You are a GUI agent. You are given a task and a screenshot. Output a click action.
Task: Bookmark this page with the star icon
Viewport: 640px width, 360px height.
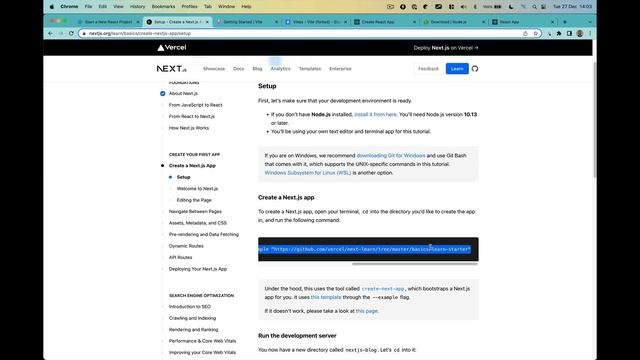pyautogui.click(x=536, y=33)
